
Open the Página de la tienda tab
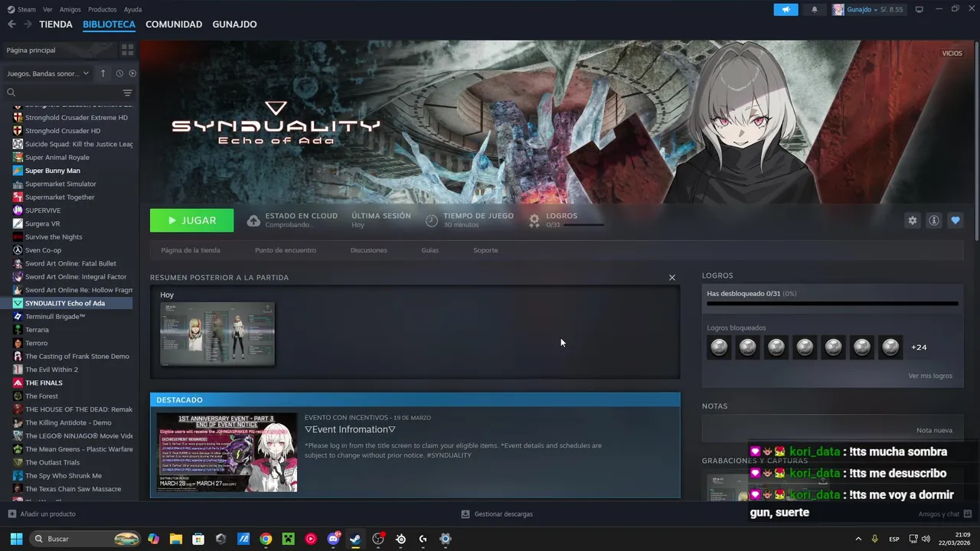pos(191,250)
